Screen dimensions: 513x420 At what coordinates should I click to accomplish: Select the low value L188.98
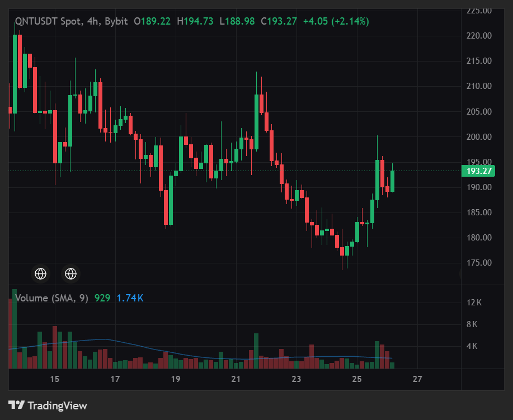(237, 21)
